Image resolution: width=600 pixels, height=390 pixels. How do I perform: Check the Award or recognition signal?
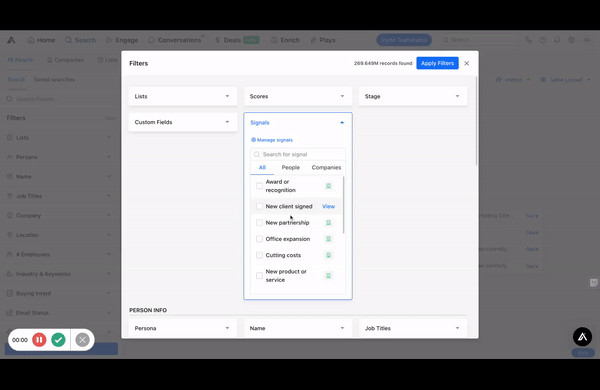coord(259,186)
